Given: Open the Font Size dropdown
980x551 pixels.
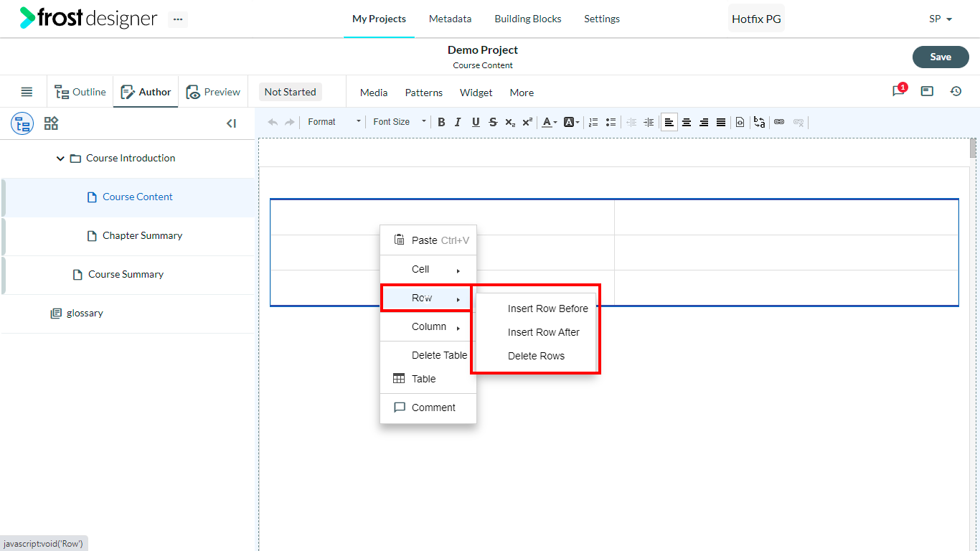Looking at the screenshot, I should coord(400,122).
